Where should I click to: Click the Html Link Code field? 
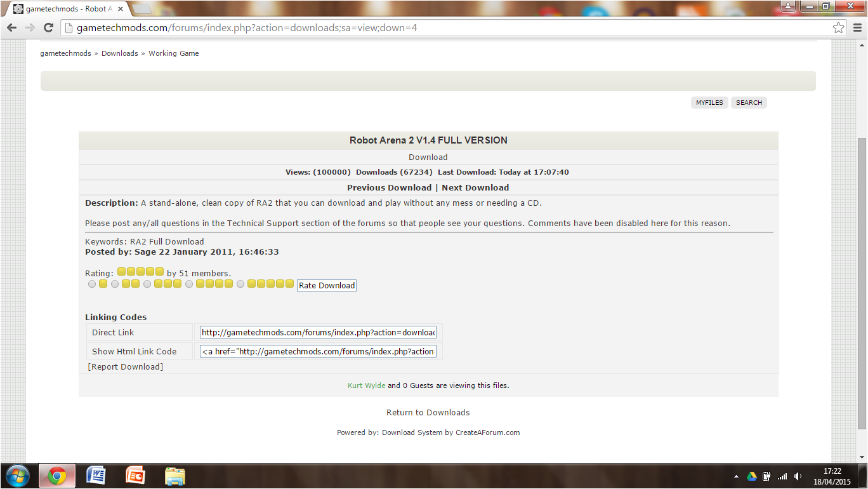point(318,351)
